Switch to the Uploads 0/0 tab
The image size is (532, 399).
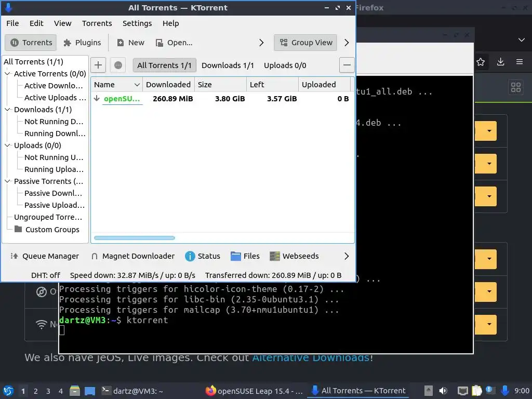click(x=285, y=65)
